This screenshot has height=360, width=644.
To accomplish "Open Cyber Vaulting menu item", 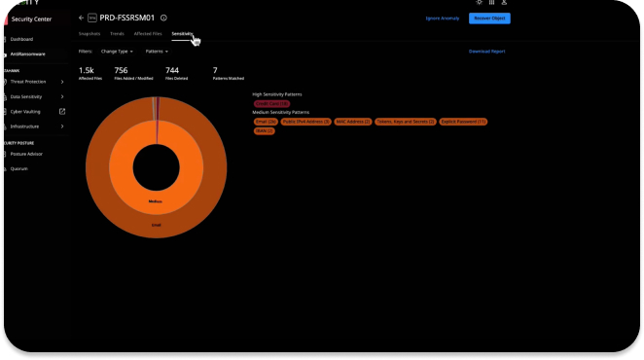I will pos(25,111).
